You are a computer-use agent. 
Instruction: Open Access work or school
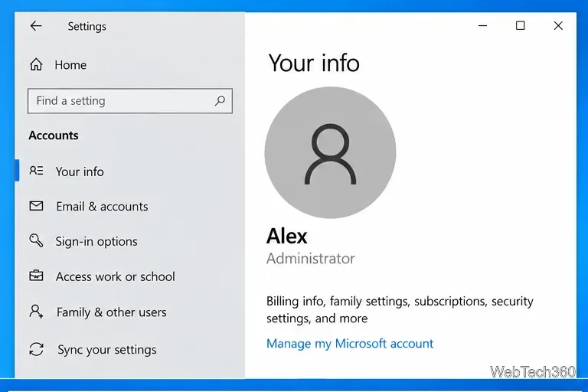(x=115, y=276)
